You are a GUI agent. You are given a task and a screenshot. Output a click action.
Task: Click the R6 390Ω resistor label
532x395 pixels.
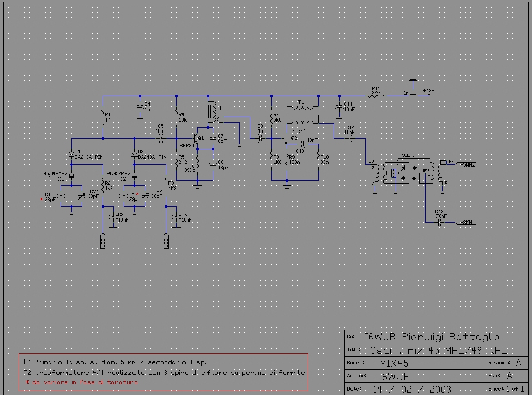pyautogui.click(x=190, y=168)
